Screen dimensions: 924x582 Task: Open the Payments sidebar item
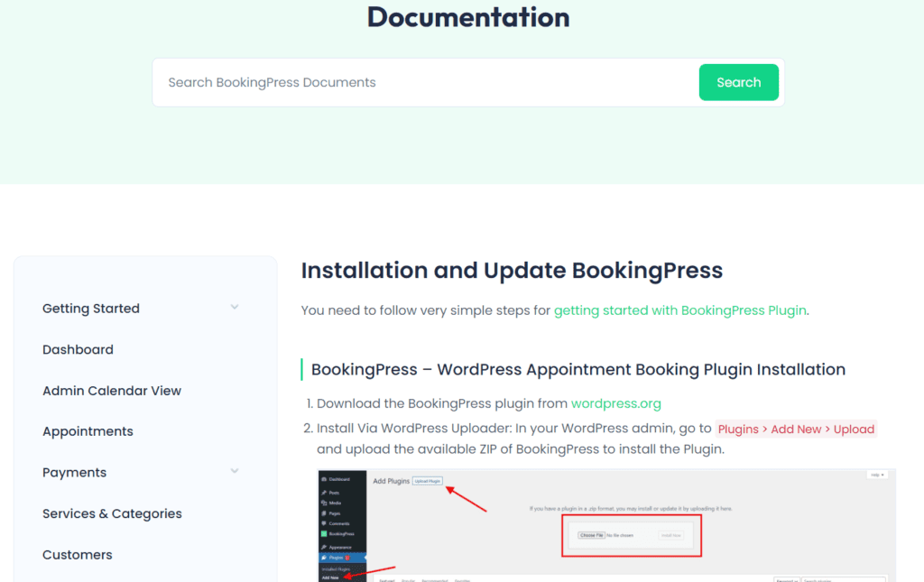coord(74,473)
